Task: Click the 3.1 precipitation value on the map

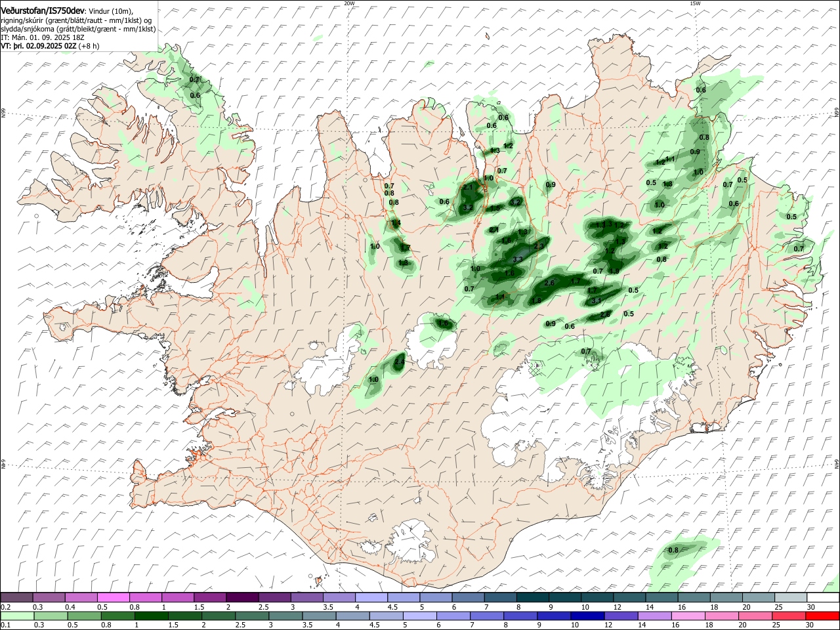Action: (597, 301)
